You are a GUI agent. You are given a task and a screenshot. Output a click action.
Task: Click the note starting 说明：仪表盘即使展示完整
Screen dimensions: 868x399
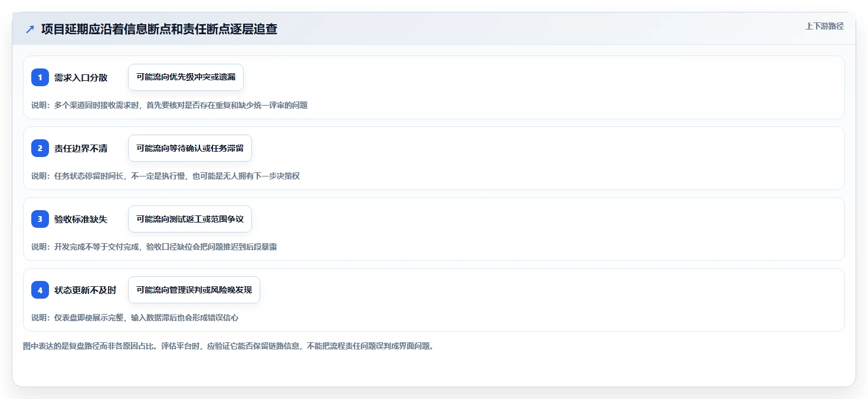tap(135, 318)
